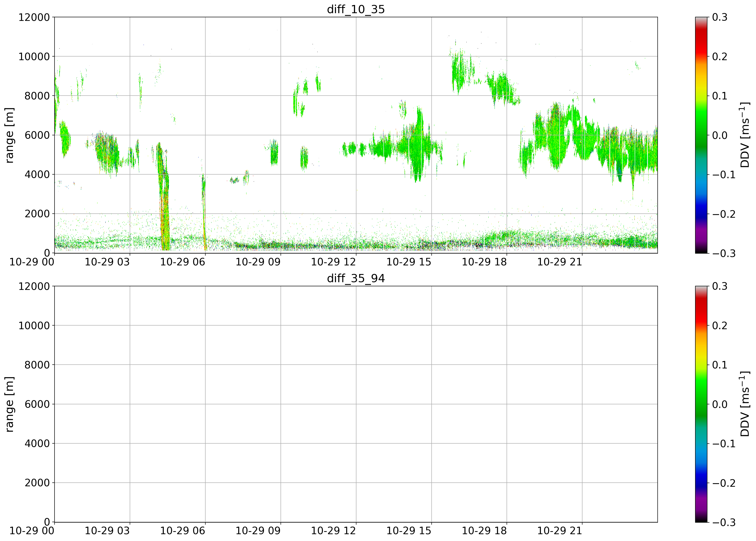Click top plot y tick '10000'

pos(34,57)
